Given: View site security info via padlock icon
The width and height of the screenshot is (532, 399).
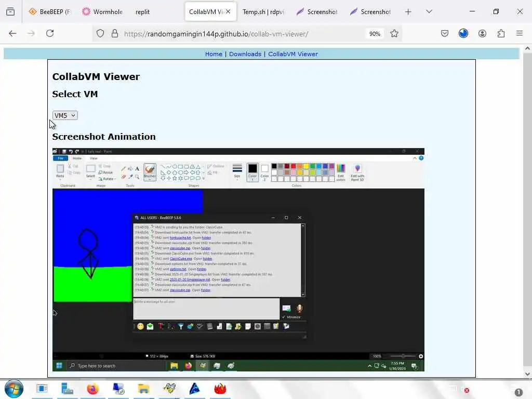Looking at the screenshot, I should point(115,34).
